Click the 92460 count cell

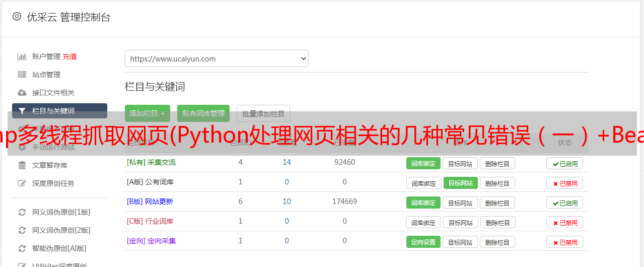tap(345, 162)
